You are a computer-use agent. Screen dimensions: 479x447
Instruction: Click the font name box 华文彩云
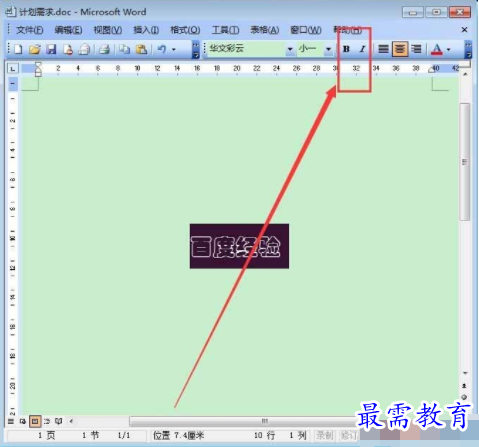246,49
